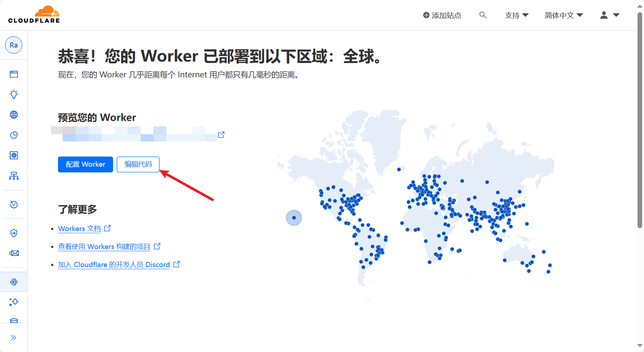Open the envelope Email sidebar icon

14,253
